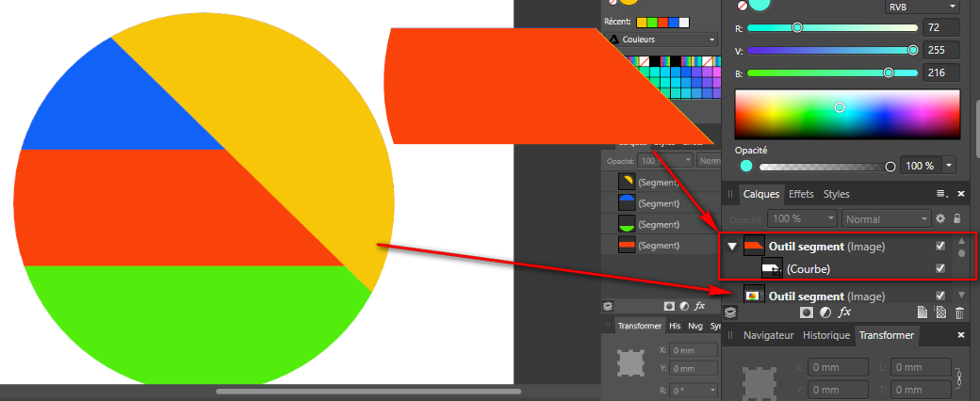The height and width of the screenshot is (401, 980).
Task: Click the no-fill icon beside cyan circle
Action: (742, 5)
